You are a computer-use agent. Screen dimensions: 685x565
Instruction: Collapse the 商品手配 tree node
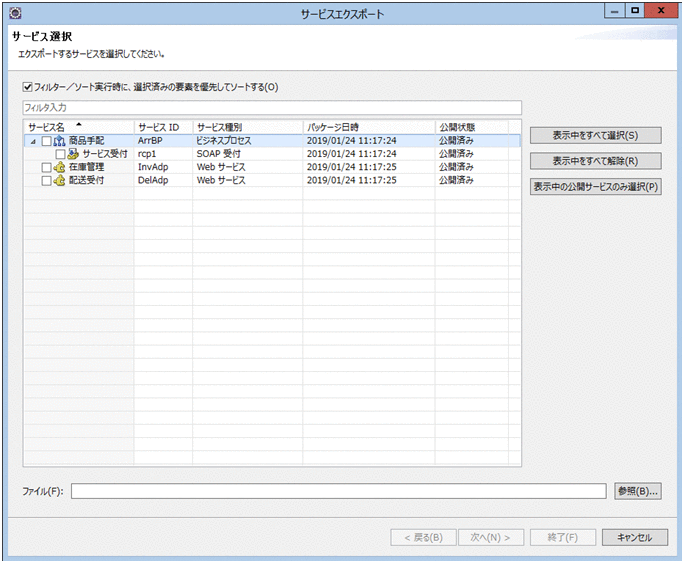coord(33,142)
